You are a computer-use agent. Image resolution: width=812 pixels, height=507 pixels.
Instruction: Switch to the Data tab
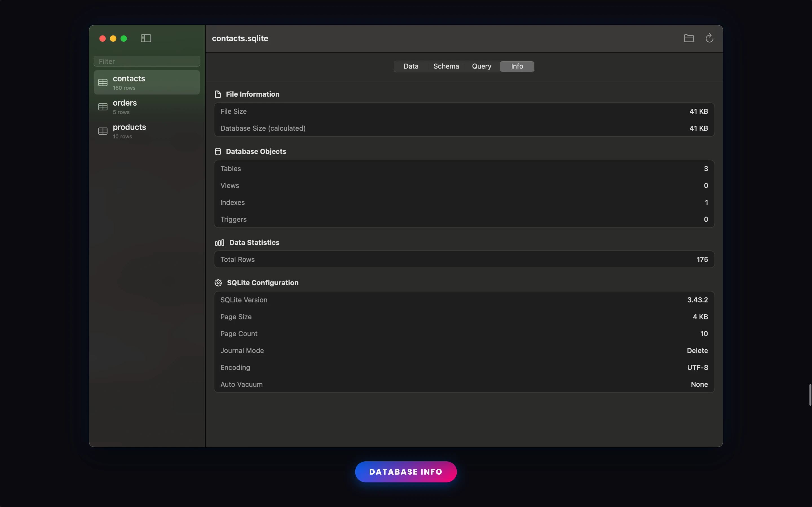[411, 66]
